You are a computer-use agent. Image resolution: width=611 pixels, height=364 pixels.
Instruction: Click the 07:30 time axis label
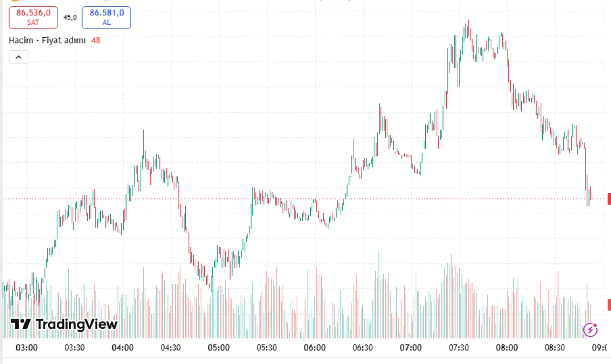click(x=459, y=348)
